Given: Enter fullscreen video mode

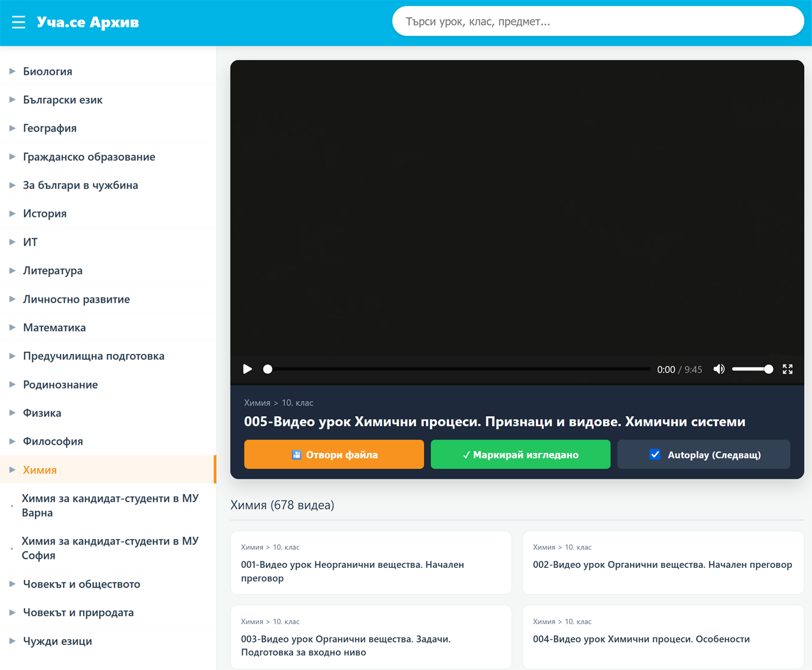Looking at the screenshot, I should point(788,369).
